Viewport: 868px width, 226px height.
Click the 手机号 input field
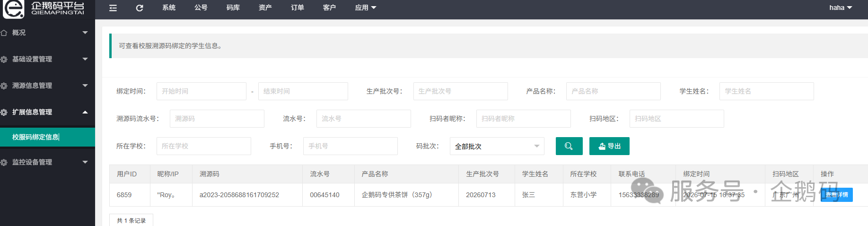351,146
